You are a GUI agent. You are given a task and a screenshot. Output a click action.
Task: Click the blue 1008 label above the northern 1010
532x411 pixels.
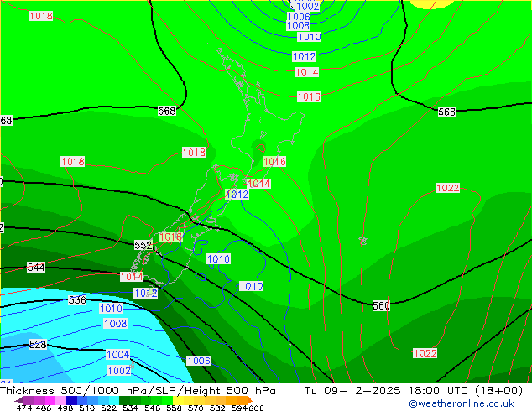point(298,26)
